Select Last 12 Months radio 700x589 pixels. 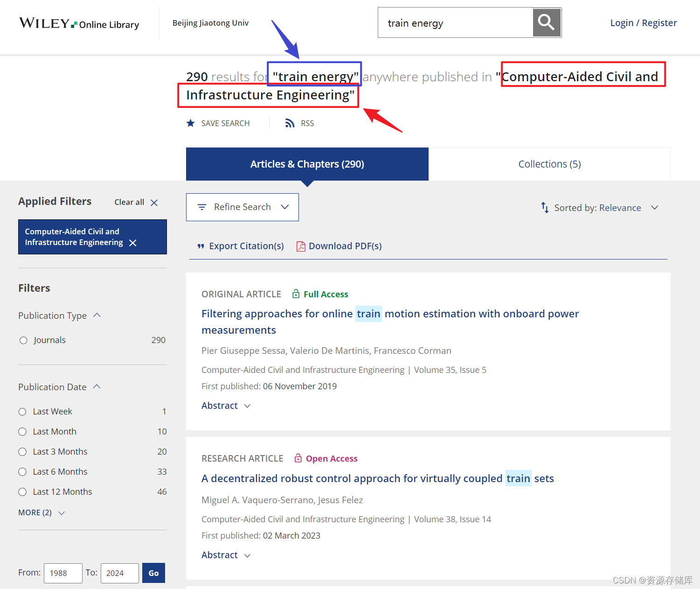(x=22, y=492)
